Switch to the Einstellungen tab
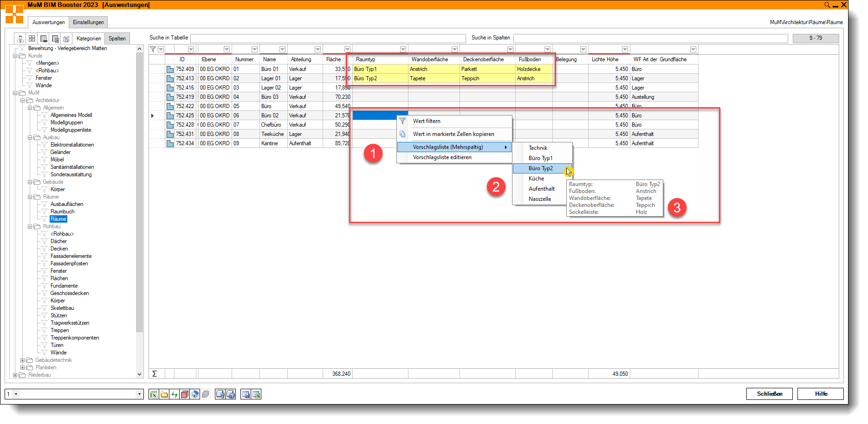Screen dimensions: 868x424 88,22
